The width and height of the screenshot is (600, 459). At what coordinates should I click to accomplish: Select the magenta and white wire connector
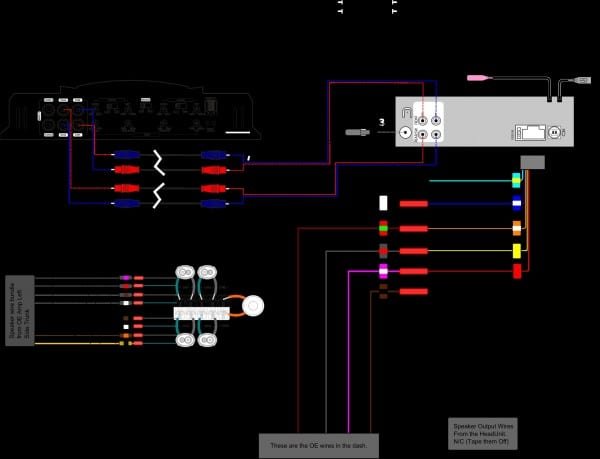pos(383,271)
